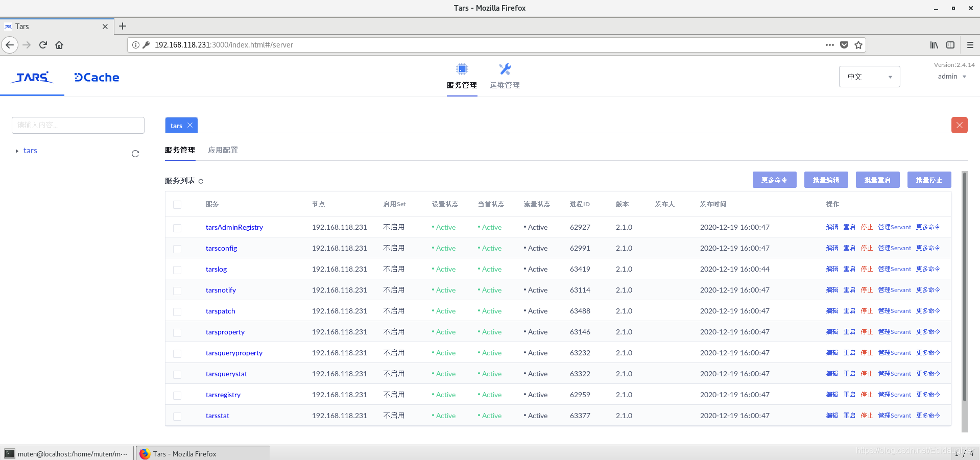Viewport: 980px width, 460px height.
Task: Open page actions three-dot menu
Action: (x=830, y=45)
